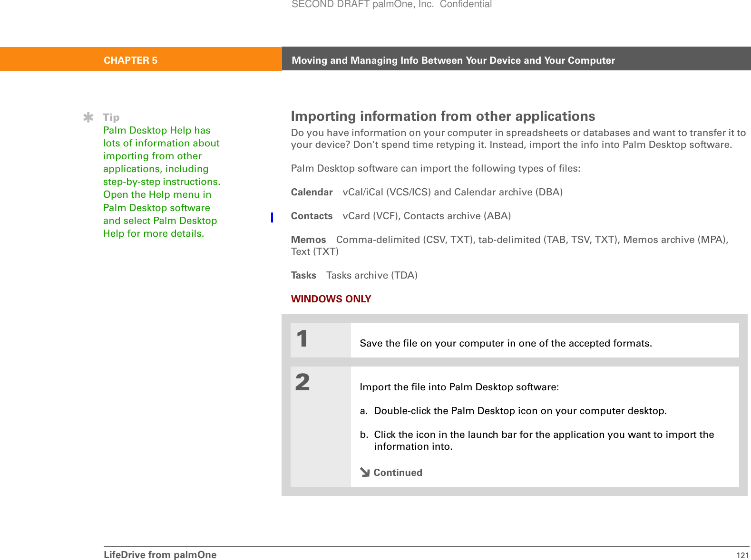Click step number 1
Image resolution: width=751 pixels, height=560 pixels.
click(302, 338)
